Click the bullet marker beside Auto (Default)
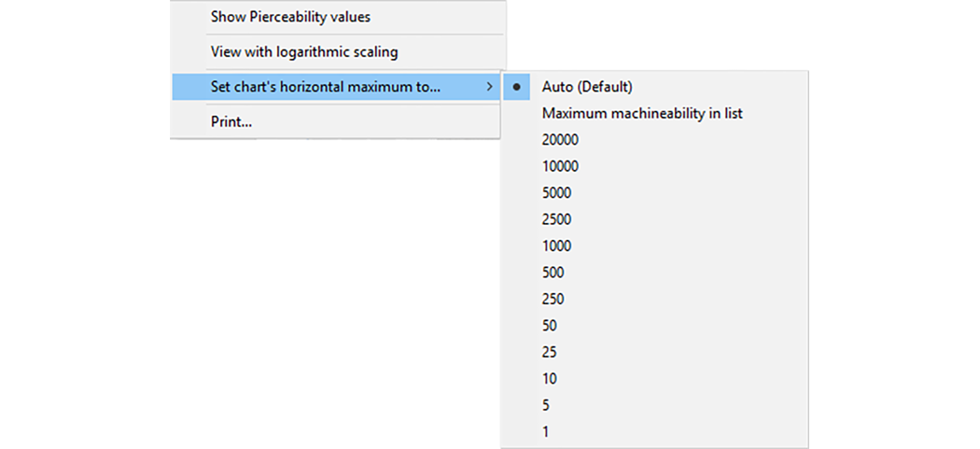The height and width of the screenshot is (449, 980). 516,88
